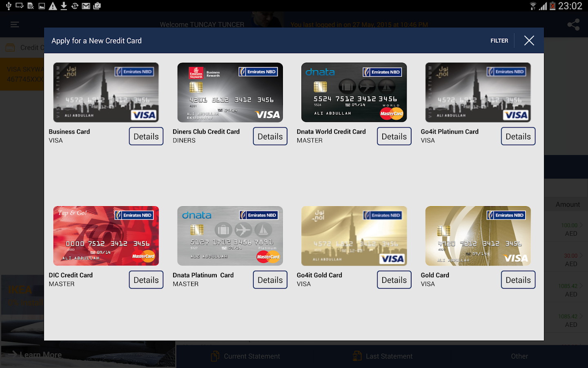Select the Diners Club card image
The width and height of the screenshot is (588, 368).
pyautogui.click(x=230, y=92)
